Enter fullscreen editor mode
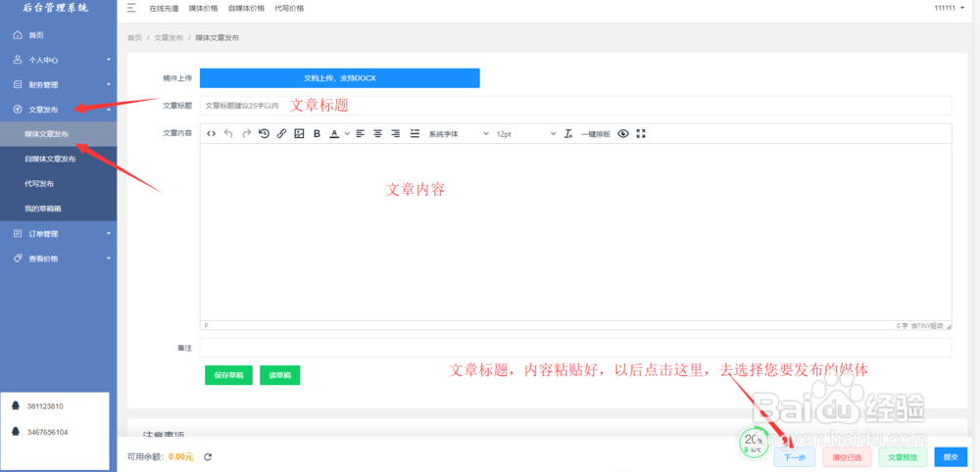Screen dimensions: 980x472 641,133
